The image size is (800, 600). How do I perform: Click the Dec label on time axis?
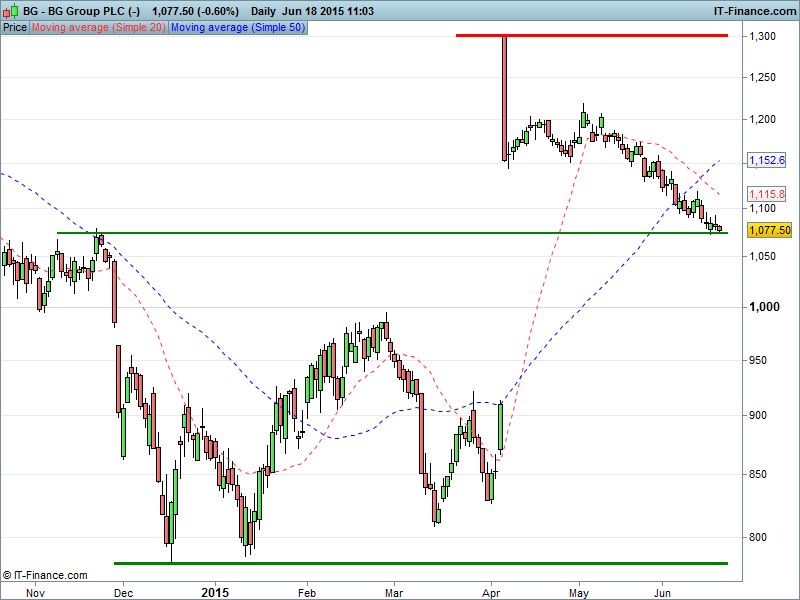[x=123, y=592]
